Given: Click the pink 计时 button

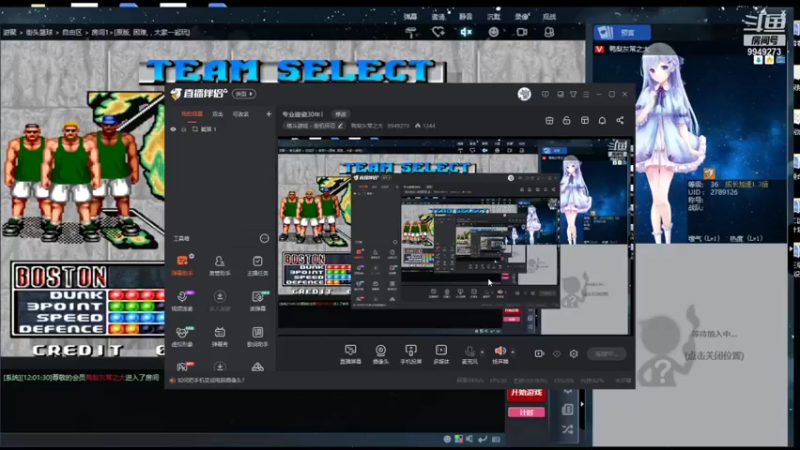Looking at the screenshot, I should pos(526,412).
